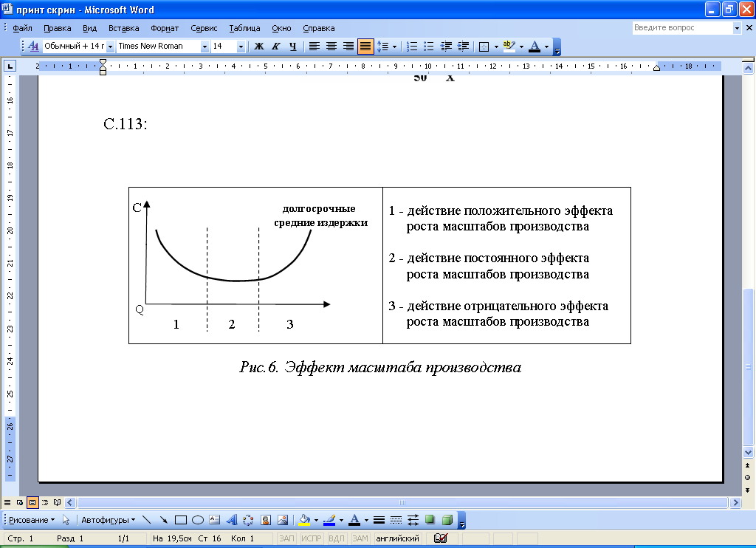Apply numbered list formatting
Image resolution: width=756 pixels, height=548 pixels.
[412, 47]
